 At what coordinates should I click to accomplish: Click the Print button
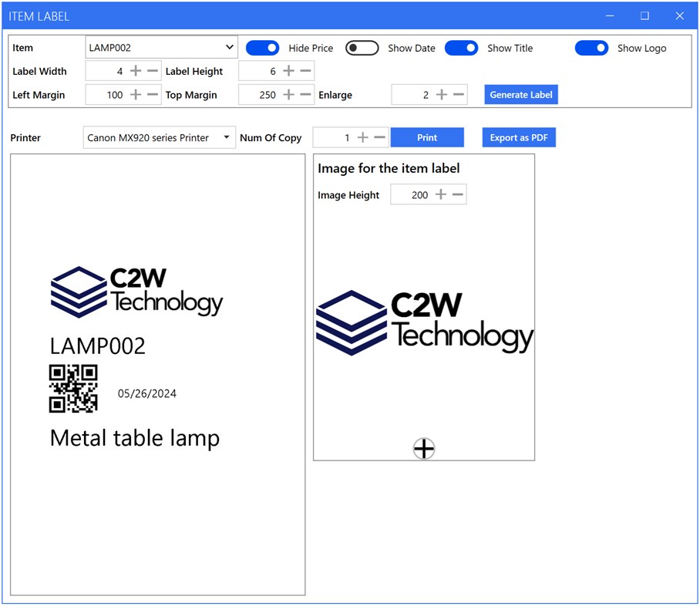[x=427, y=137]
